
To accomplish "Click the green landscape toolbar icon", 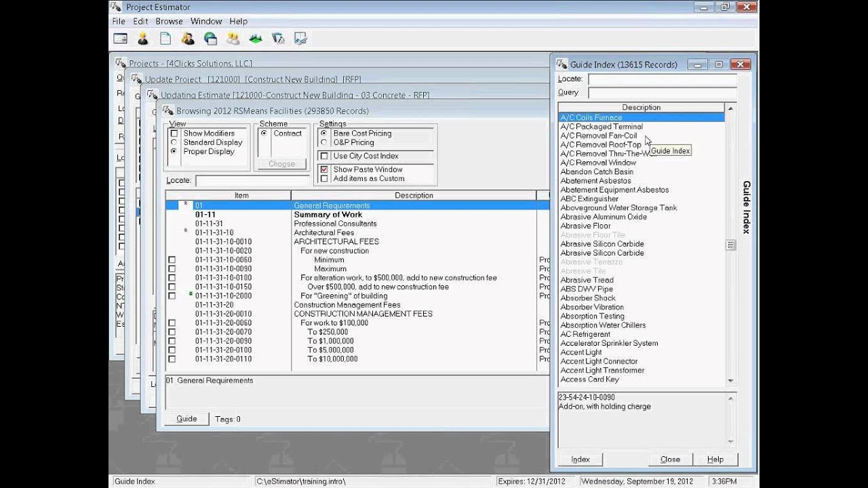I will (x=256, y=39).
